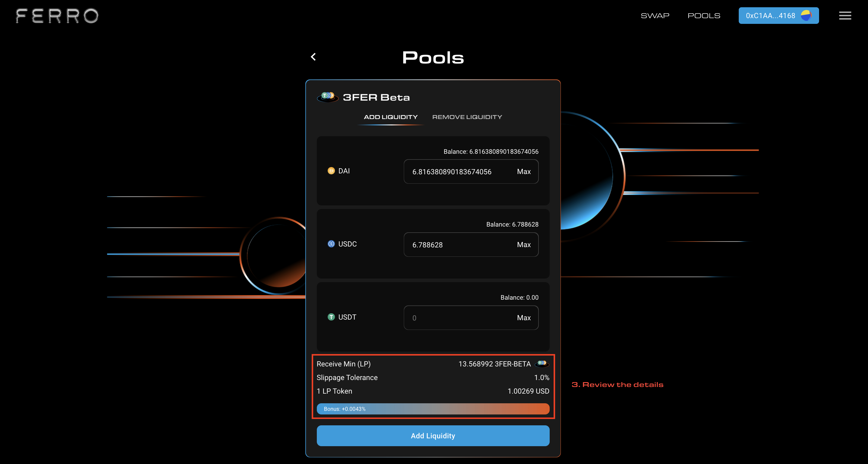Image resolution: width=868 pixels, height=464 pixels.
Task: Open the SWAP page
Action: pyautogui.click(x=655, y=15)
